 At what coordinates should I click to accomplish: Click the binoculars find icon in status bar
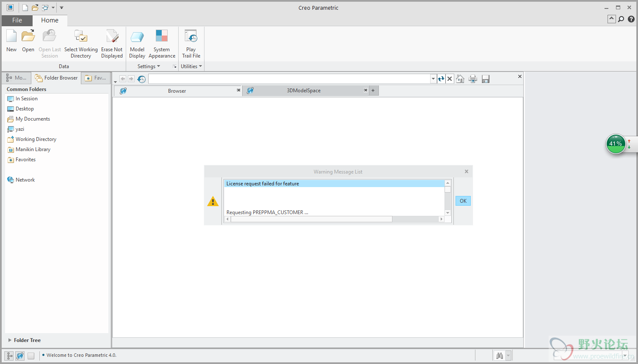click(500, 356)
